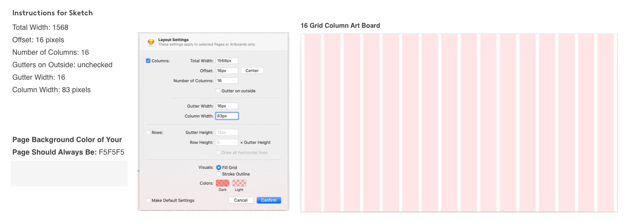The height and width of the screenshot is (223, 644).
Task: Open the Light color swatch
Action: point(239,183)
